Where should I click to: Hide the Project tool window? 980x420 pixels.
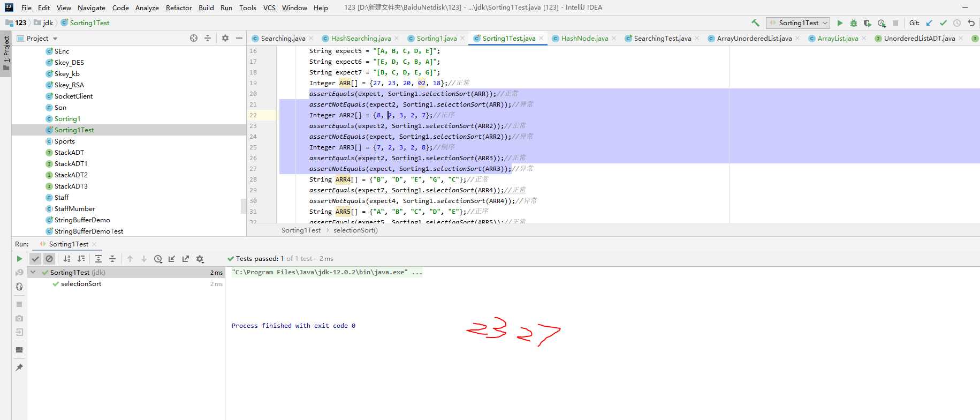click(x=239, y=38)
